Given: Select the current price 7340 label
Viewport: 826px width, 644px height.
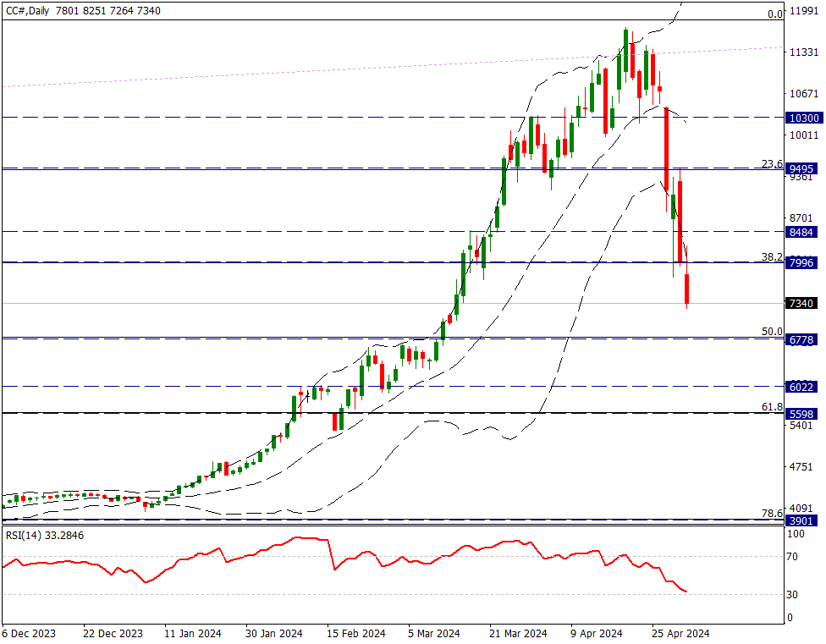Looking at the screenshot, I should point(800,304).
